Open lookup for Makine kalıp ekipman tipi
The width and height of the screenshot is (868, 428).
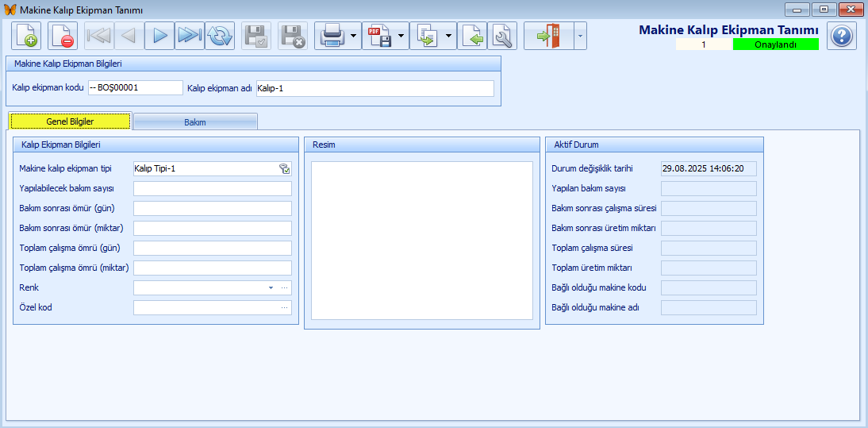284,168
